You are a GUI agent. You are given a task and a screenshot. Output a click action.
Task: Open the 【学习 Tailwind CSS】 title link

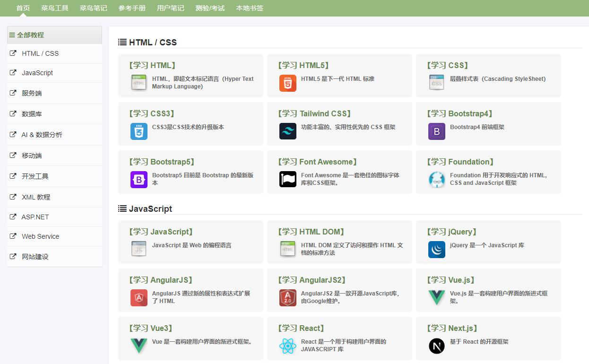314,113
